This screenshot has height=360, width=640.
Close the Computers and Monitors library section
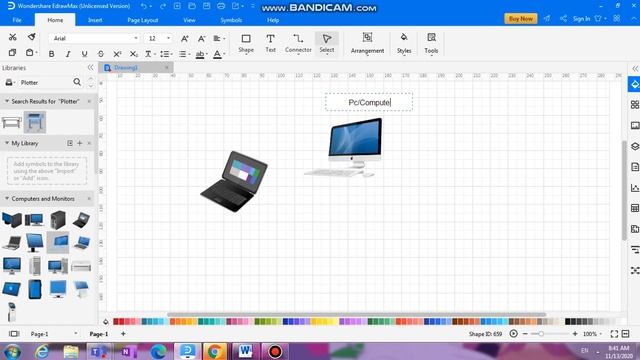tap(89, 199)
